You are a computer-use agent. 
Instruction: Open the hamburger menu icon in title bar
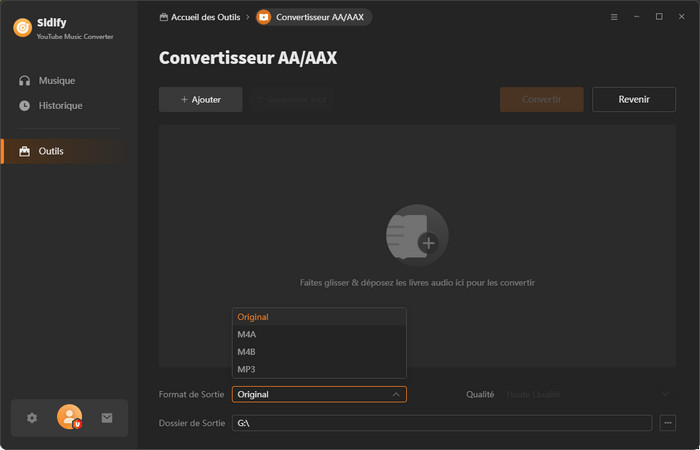[614, 17]
